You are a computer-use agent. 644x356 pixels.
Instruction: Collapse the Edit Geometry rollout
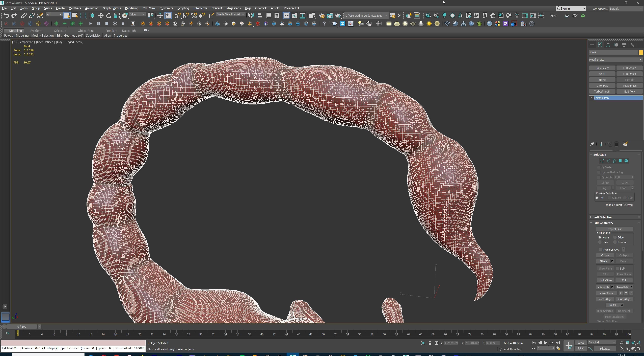click(603, 223)
